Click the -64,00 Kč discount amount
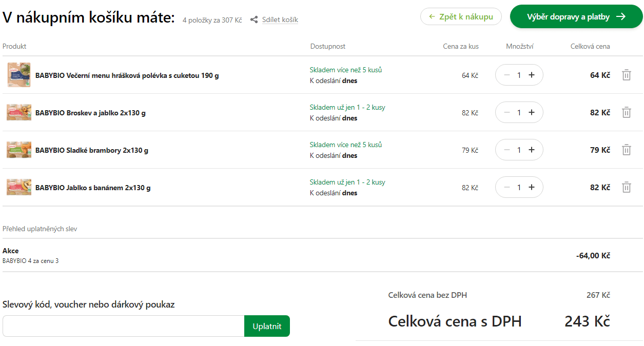The width and height of the screenshot is (644, 346). 593,255
